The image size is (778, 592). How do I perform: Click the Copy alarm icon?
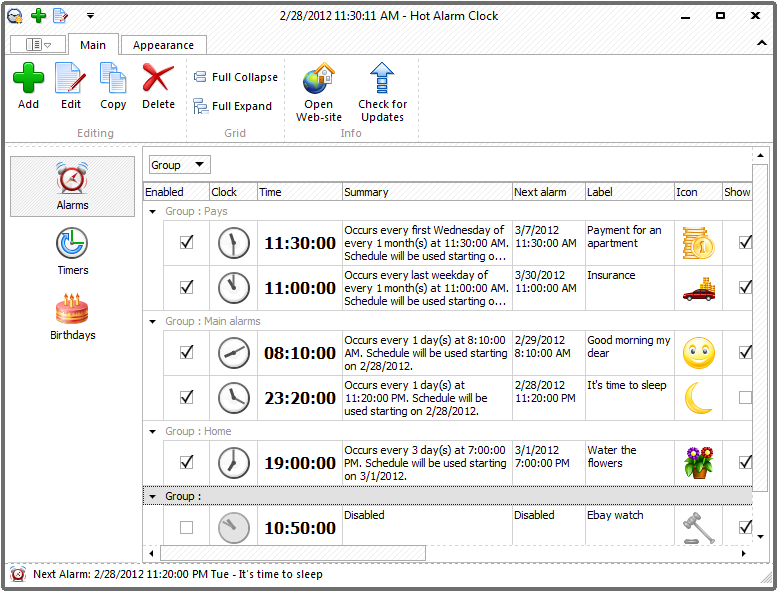(113, 79)
